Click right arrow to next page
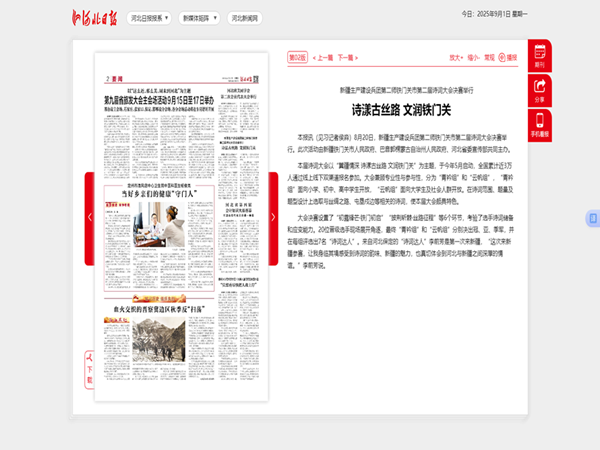Viewport: 600px width, 450px height. 273,218
